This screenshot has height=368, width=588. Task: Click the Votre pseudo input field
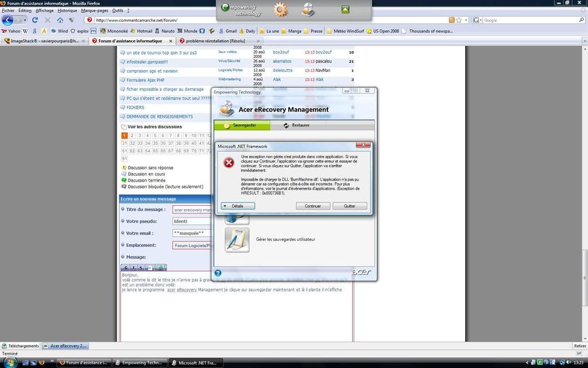coord(192,221)
